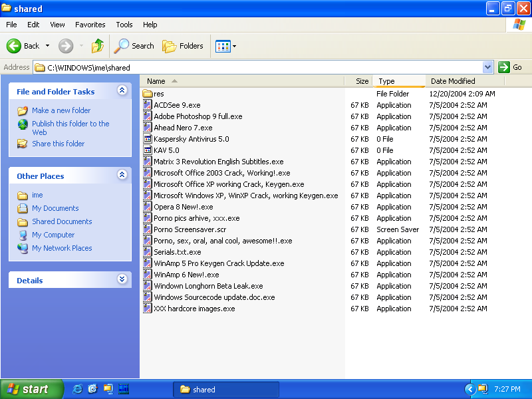Click Share this folder hand icon
Screen dimensions: 532x399
tap(23, 144)
